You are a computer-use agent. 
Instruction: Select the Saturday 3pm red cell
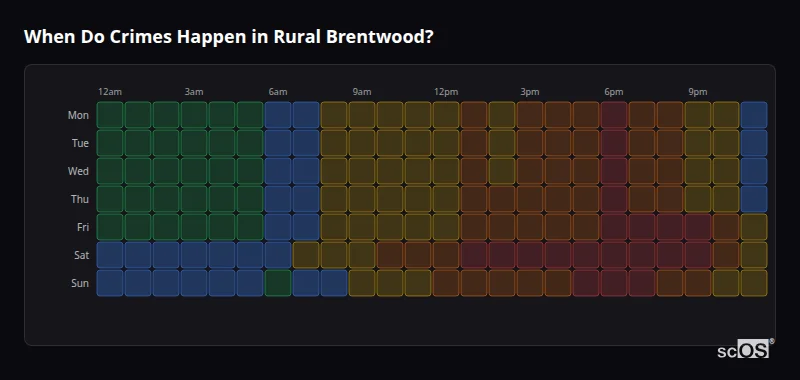tap(530, 255)
